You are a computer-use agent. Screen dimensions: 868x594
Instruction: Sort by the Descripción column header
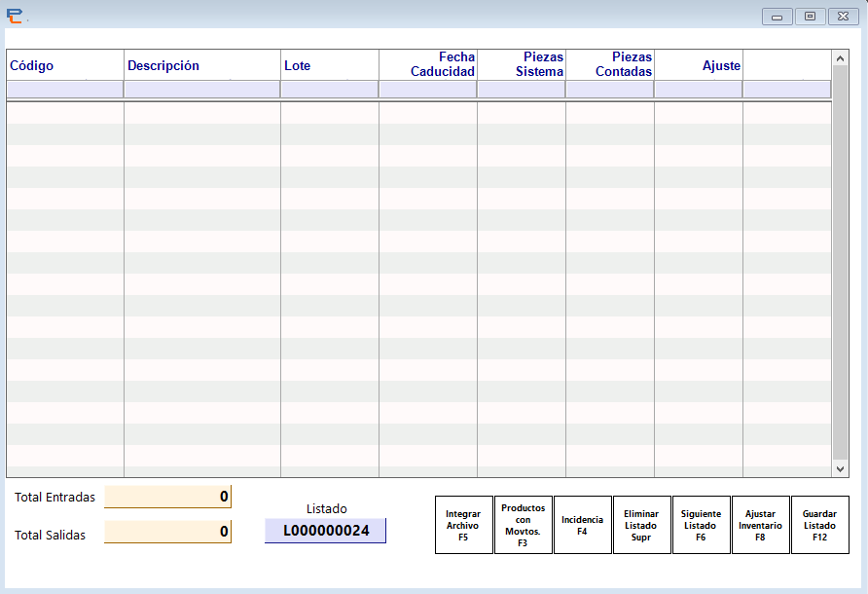pyautogui.click(x=202, y=65)
